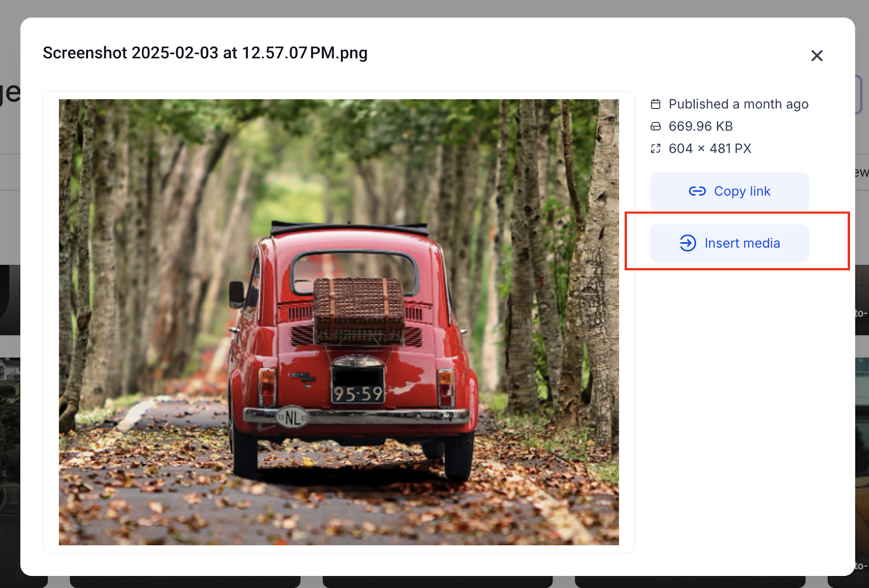The width and height of the screenshot is (869, 588).
Task: Click the 'Published a month ago' text
Action: pyautogui.click(x=739, y=104)
